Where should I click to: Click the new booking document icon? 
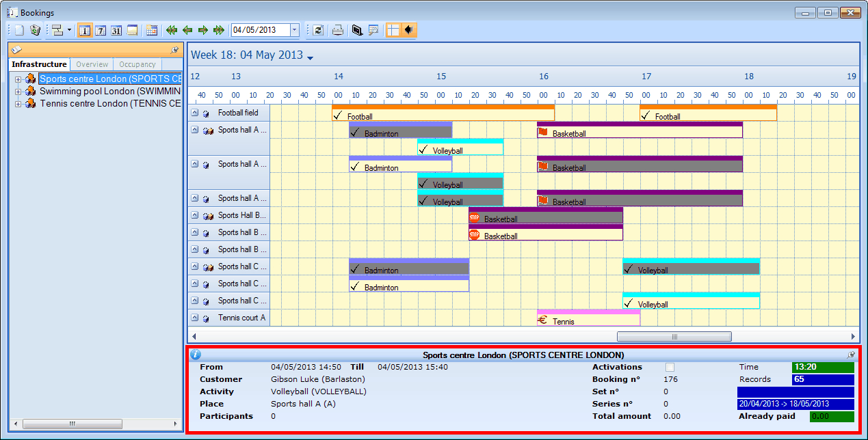[19, 30]
